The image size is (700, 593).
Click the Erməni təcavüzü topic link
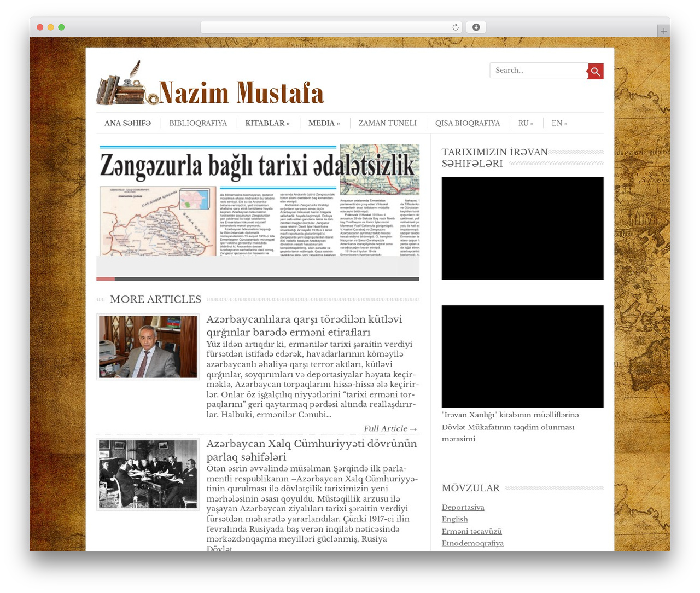click(472, 531)
